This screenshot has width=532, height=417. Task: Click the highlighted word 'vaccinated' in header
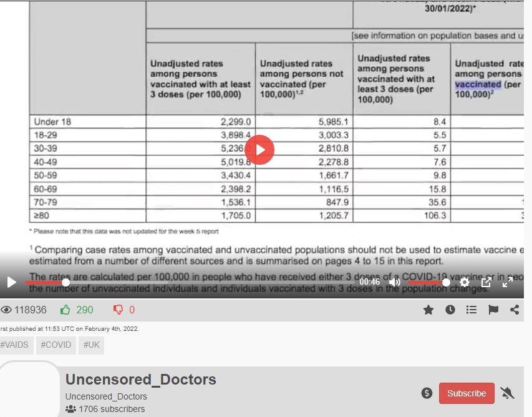478,84
